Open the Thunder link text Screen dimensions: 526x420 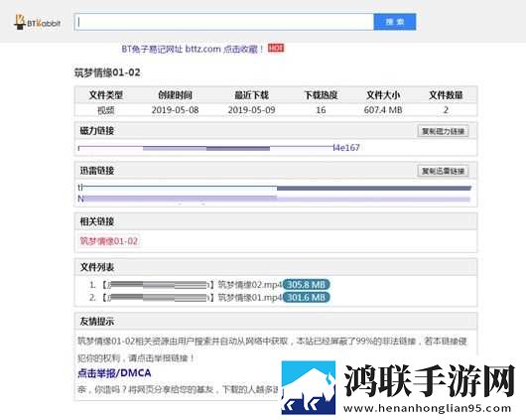(274, 193)
